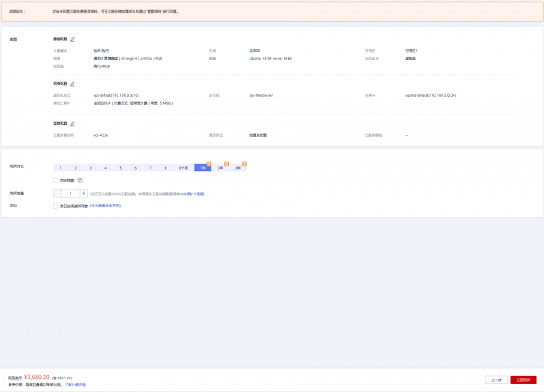This screenshot has height=392, width=544.
Task: Select 9 months purchase duration
Action: [x=183, y=168]
